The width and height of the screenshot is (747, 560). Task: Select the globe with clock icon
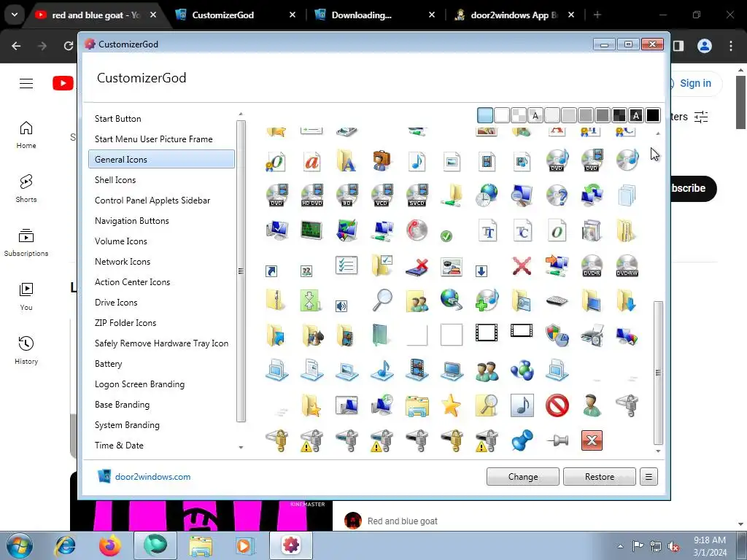[487, 195]
